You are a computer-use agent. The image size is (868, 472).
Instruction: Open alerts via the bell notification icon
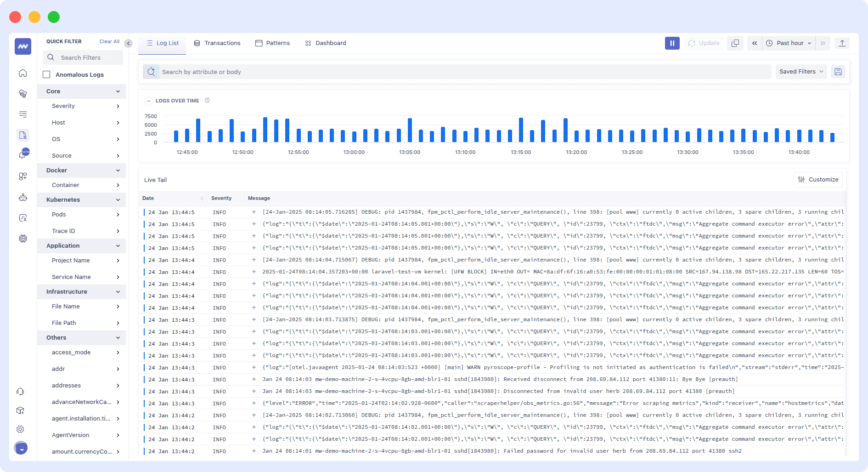tap(22, 155)
